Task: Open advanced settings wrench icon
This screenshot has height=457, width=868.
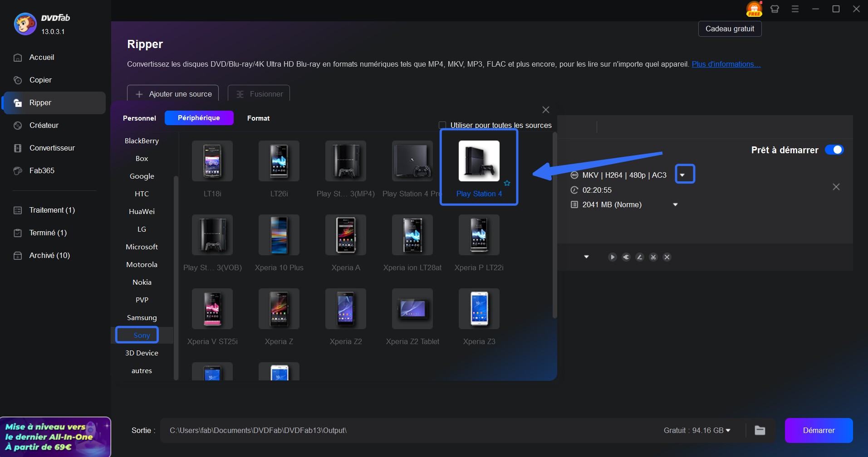Action: coord(626,257)
